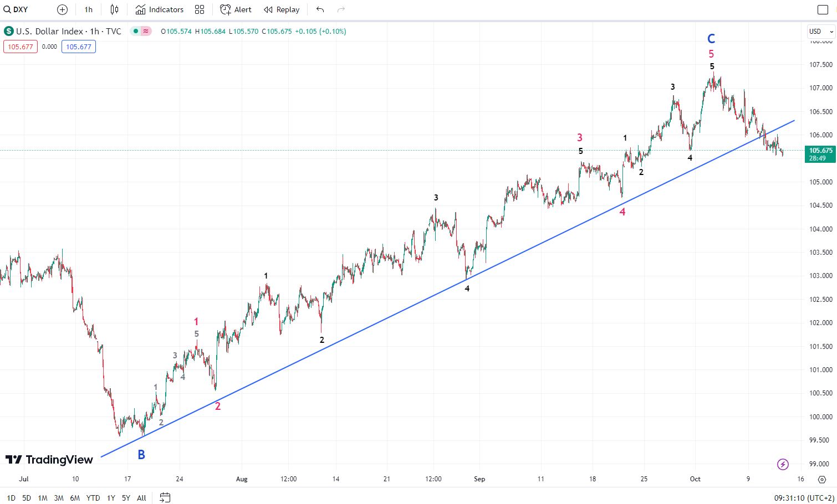This screenshot has height=504, width=837.
Task: Select the 5D time range
Action: coord(27,498)
